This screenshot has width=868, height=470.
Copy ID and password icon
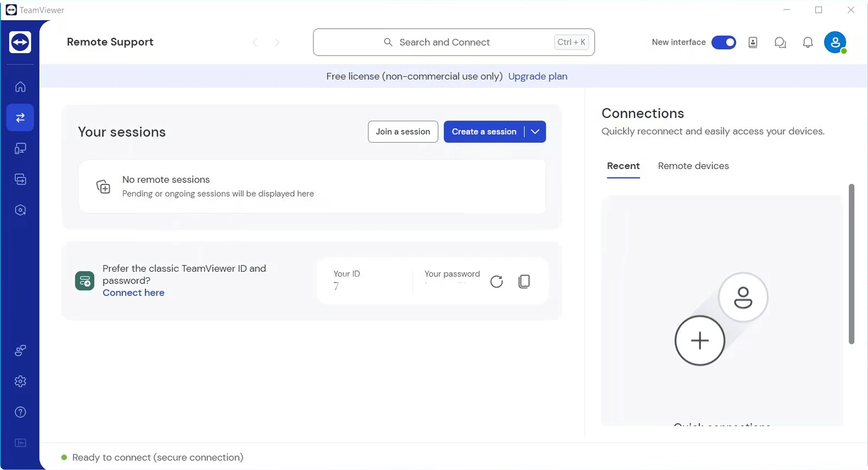[x=524, y=281]
